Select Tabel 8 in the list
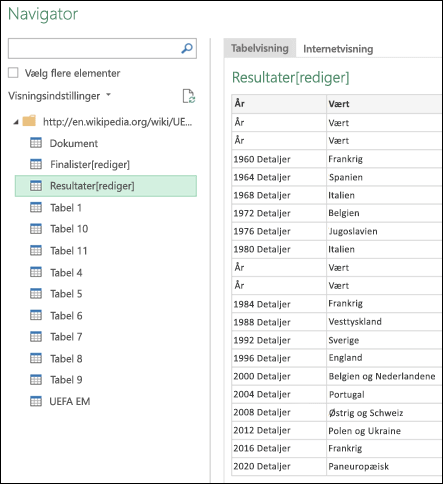Viewport: 443px width, 484px height. click(66, 359)
